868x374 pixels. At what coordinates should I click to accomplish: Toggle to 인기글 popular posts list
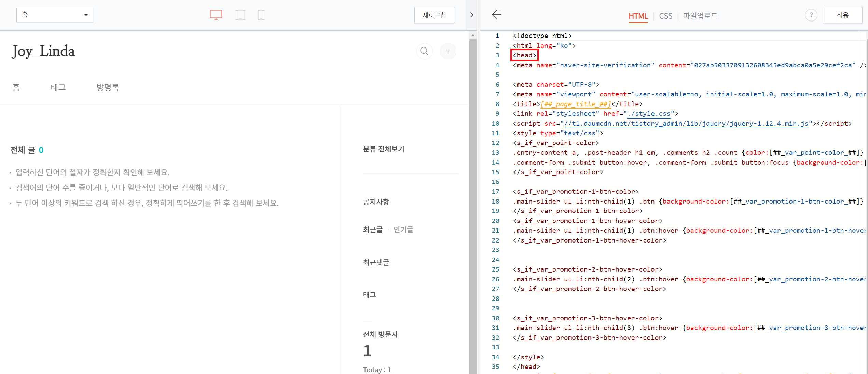tap(403, 230)
